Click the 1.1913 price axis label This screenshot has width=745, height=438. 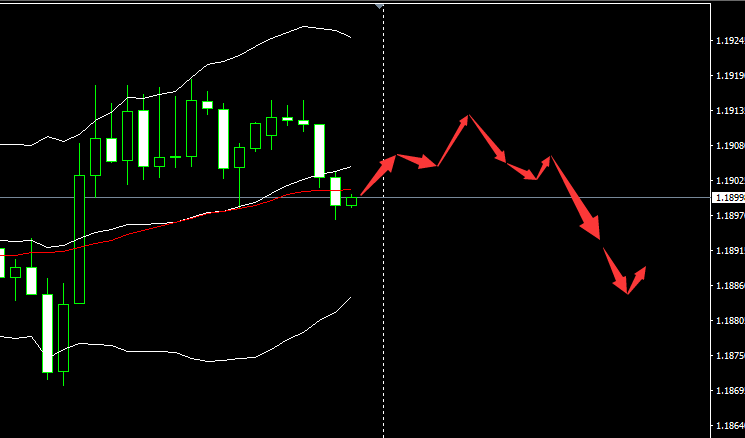(730, 111)
